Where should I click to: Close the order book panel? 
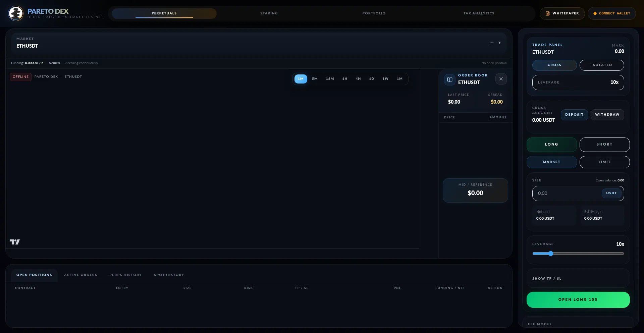[501, 79]
